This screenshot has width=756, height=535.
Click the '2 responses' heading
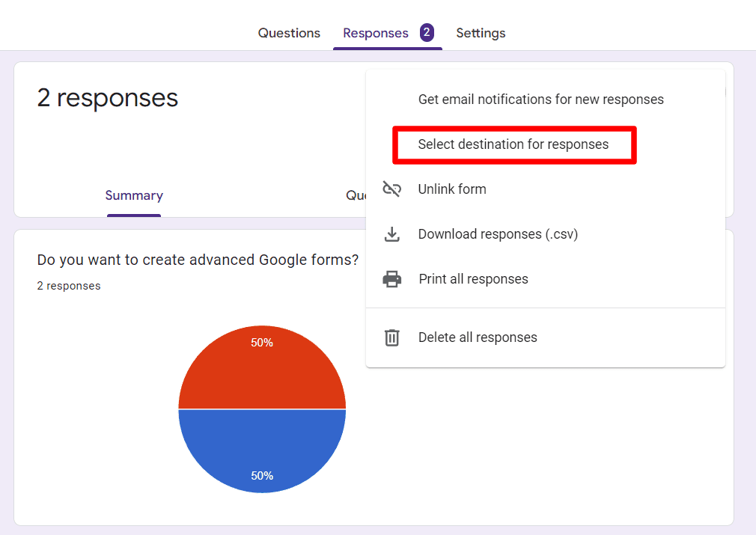(x=108, y=98)
